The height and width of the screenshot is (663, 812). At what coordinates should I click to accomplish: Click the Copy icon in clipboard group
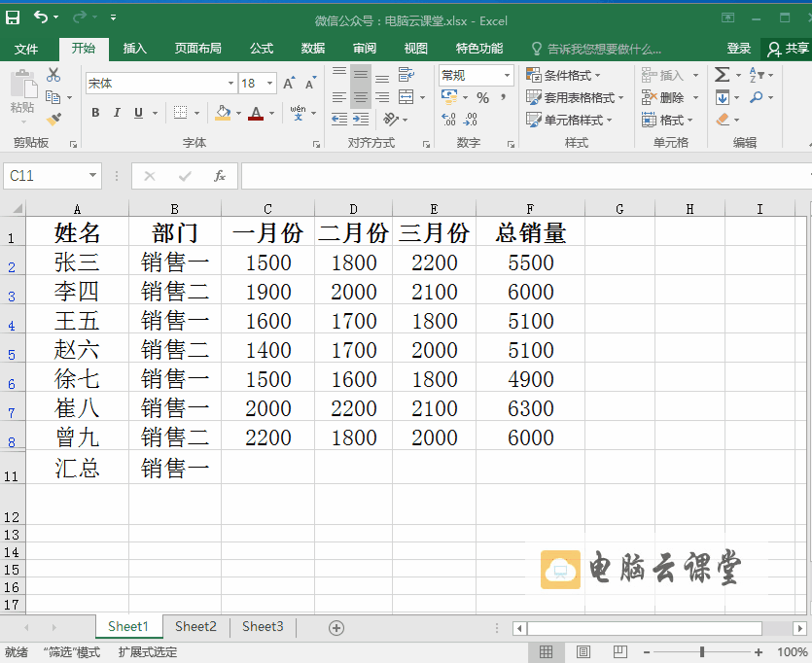53,97
